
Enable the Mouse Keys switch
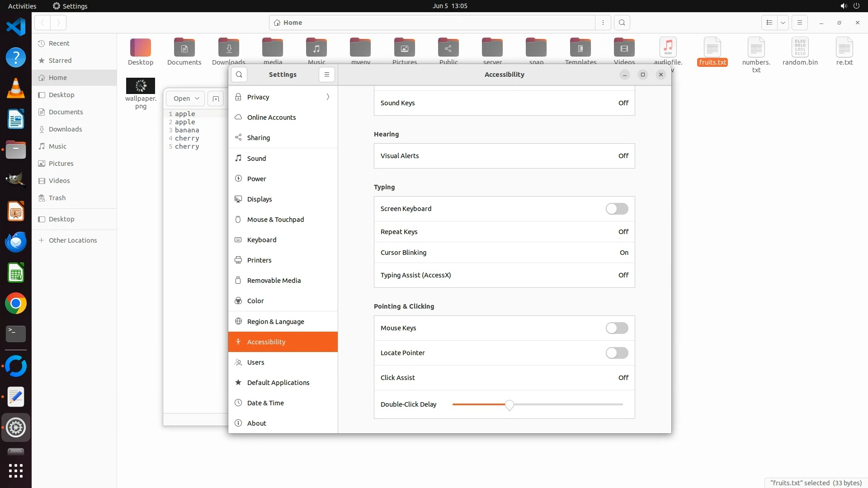(x=617, y=328)
